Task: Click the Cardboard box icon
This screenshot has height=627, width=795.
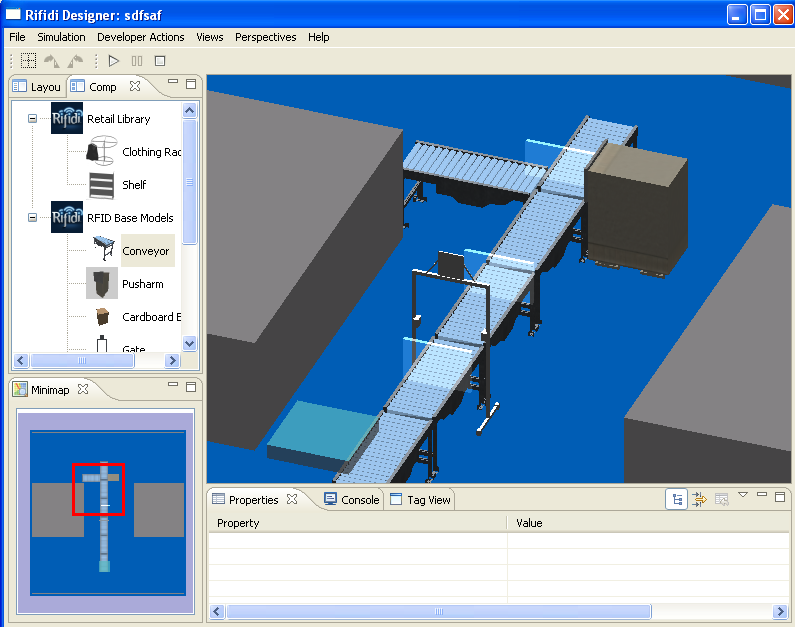Action: (102, 316)
